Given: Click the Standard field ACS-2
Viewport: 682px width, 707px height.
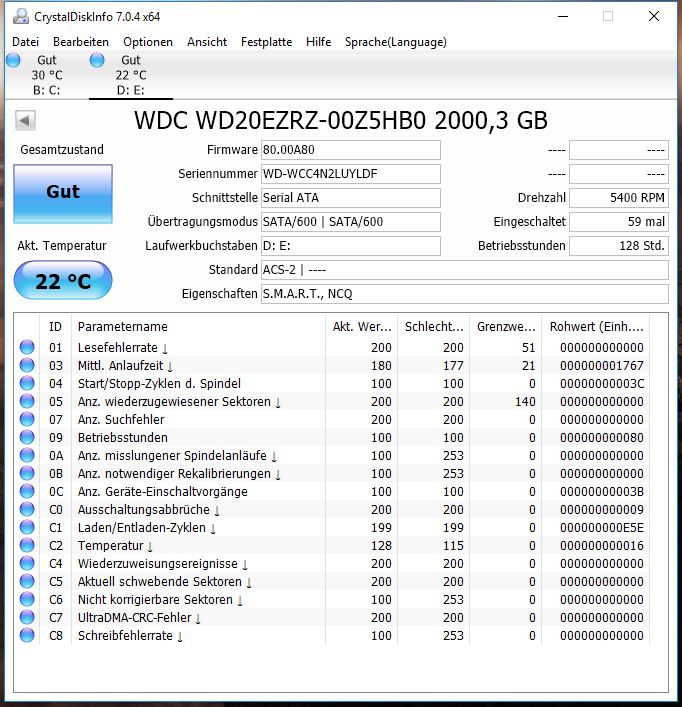Looking at the screenshot, I should tap(465, 270).
